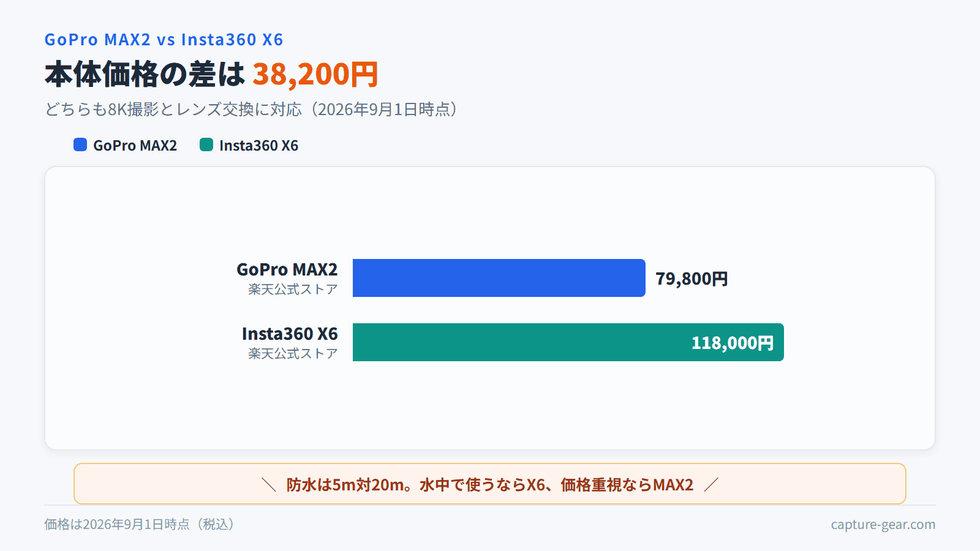Click the GoPro MAX2 vs Insta360 X6 heading
The height and width of the screenshot is (551, 980).
point(164,39)
